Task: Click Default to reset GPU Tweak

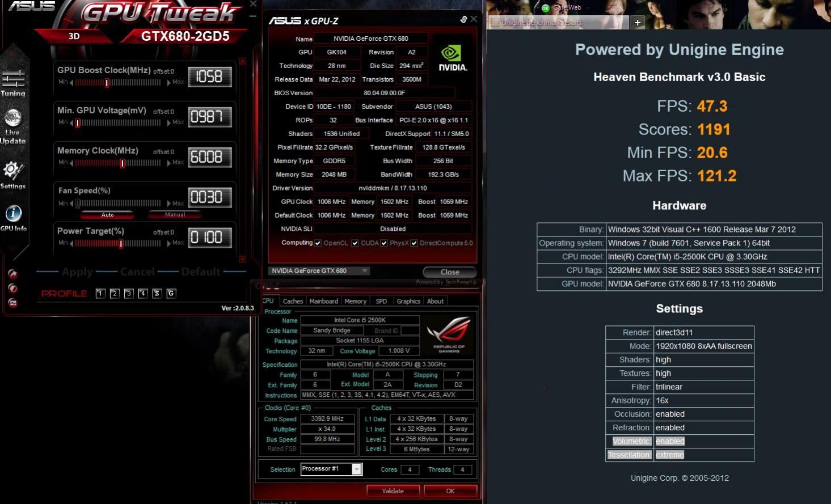Action: [x=201, y=272]
